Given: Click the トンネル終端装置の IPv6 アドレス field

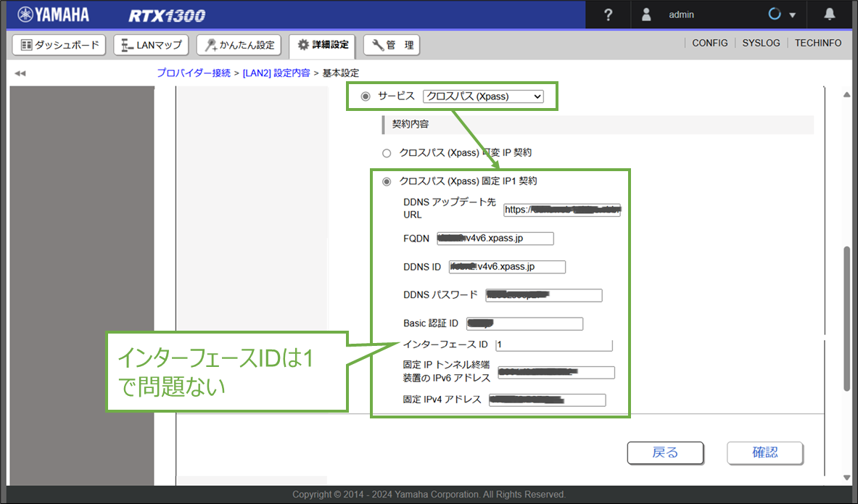Looking at the screenshot, I should tap(556, 372).
